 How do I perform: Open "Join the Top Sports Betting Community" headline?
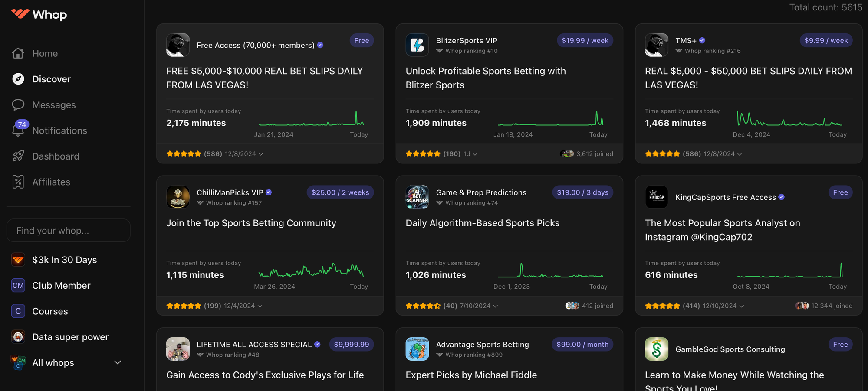[251, 223]
